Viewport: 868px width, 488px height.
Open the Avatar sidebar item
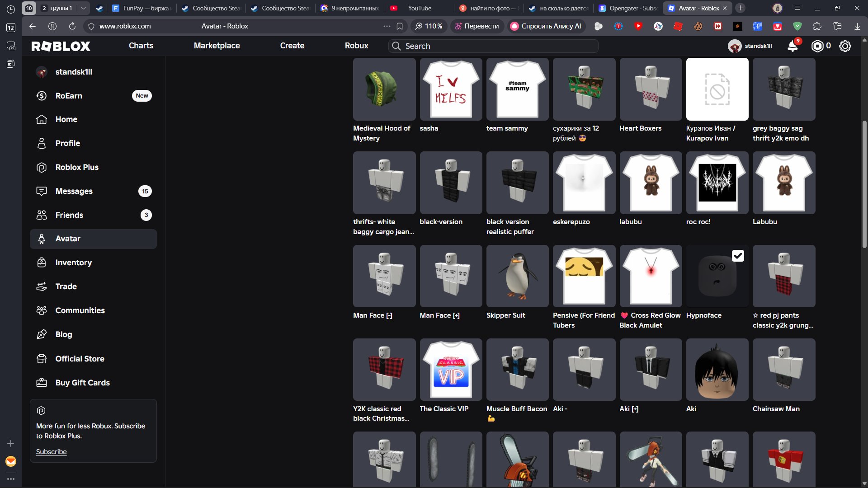pyautogui.click(x=94, y=239)
